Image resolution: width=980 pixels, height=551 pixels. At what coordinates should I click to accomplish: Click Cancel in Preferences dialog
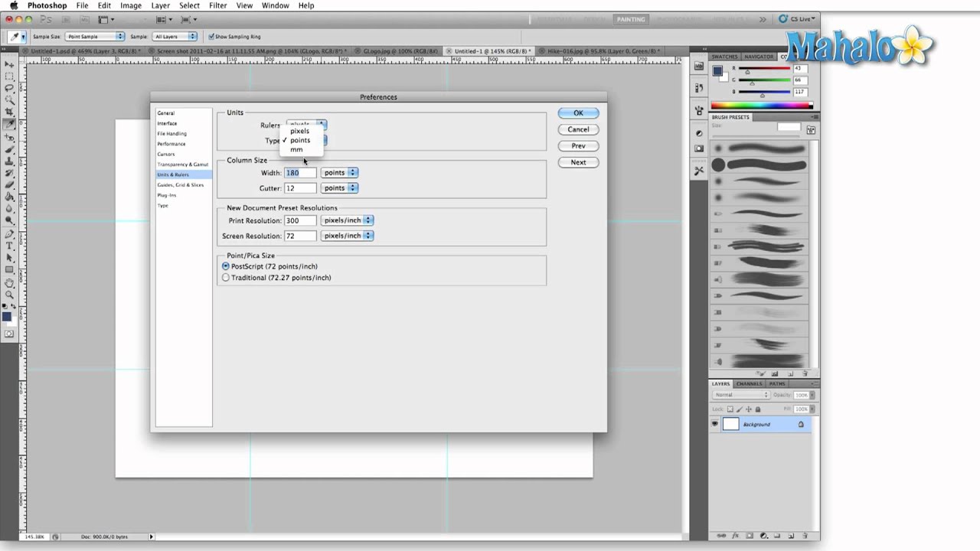tap(578, 129)
